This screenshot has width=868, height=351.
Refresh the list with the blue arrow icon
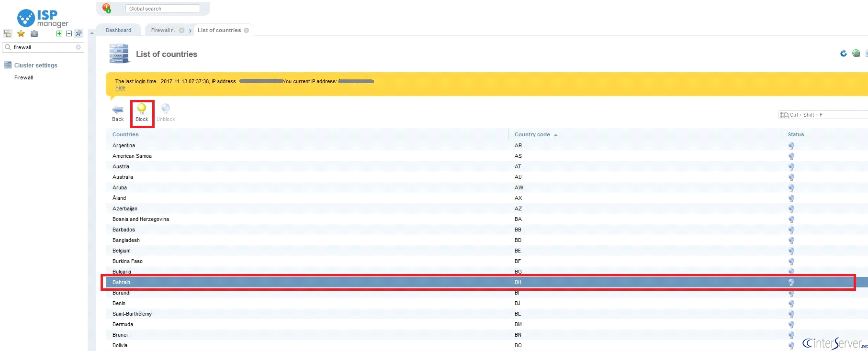[844, 53]
